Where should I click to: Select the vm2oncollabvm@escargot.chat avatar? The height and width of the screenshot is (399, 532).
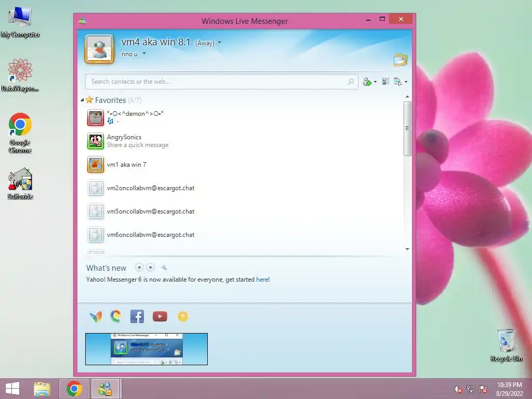[96, 188]
